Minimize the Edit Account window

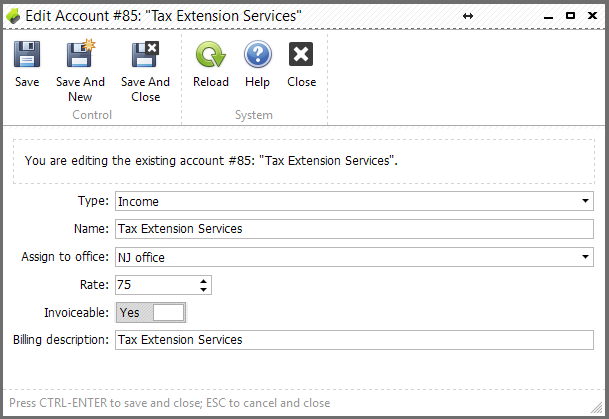(x=548, y=18)
